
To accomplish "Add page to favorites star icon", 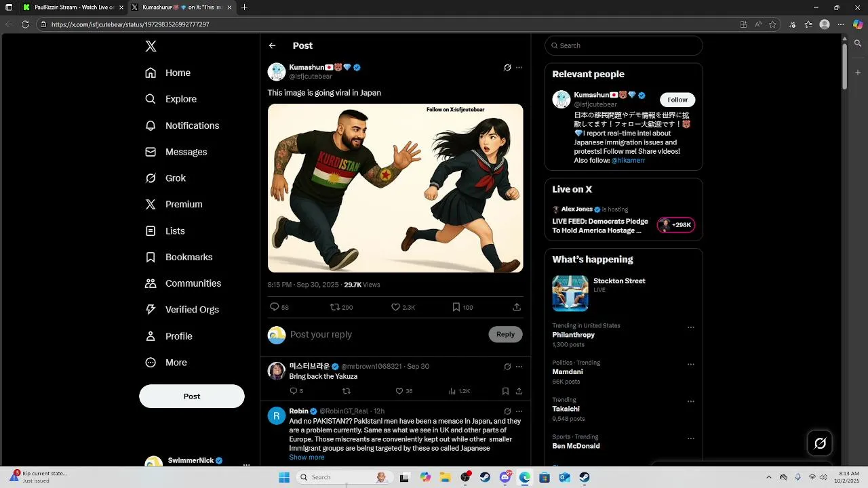I will 772,24.
